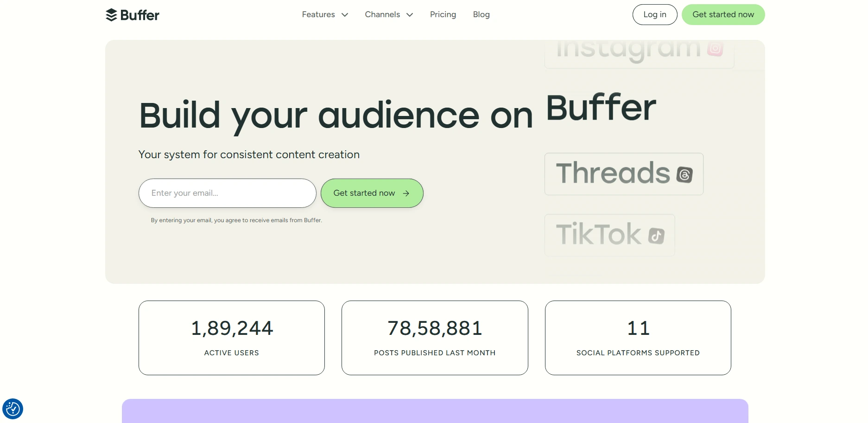
Task: Expand the Features dropdown chevron
Action: tap(345, 15)
